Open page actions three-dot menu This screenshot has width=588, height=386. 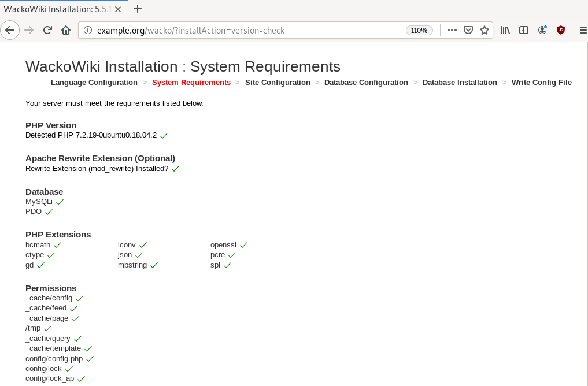452,30
